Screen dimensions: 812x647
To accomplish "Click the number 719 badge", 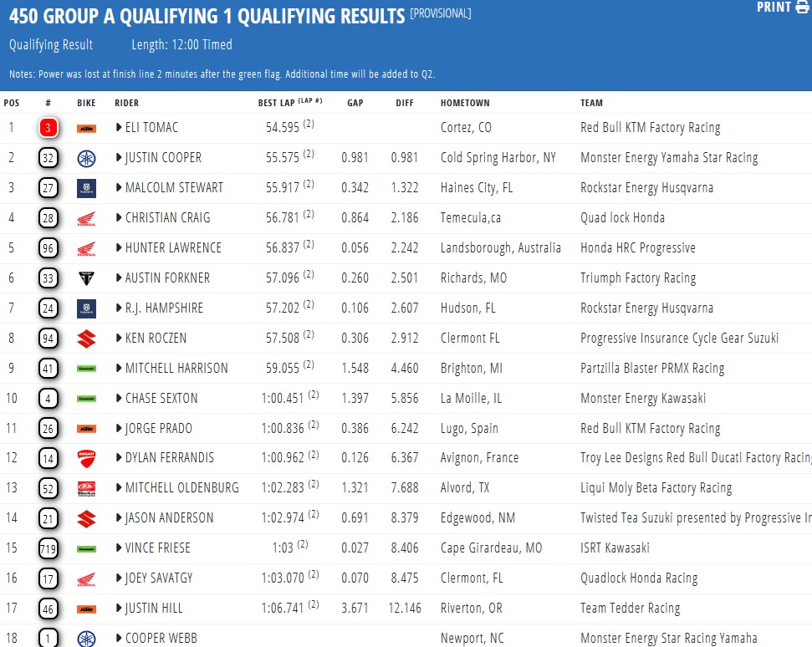I will coord(48,548).
